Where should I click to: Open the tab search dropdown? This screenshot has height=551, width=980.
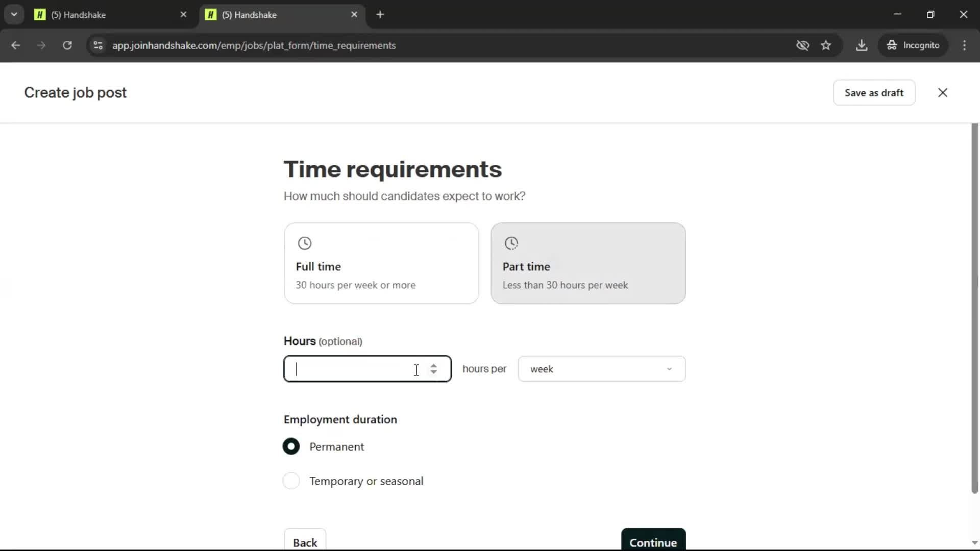pyautogui.click(x=14, y=15)
